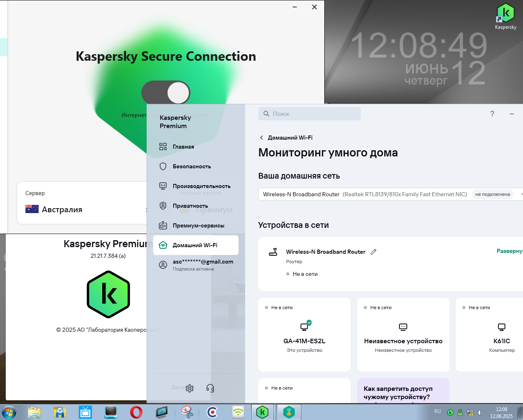Image resolution: width=523 pixels, height=420 pixels.
Task: Open the Неизвестное устройство device card
Action: pyautogui.click(x=403, y=335)
